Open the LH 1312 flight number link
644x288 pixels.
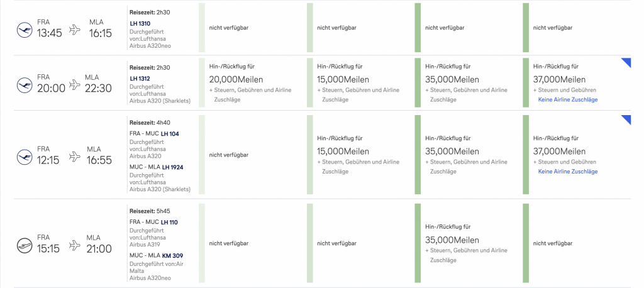tap(140, 78)
